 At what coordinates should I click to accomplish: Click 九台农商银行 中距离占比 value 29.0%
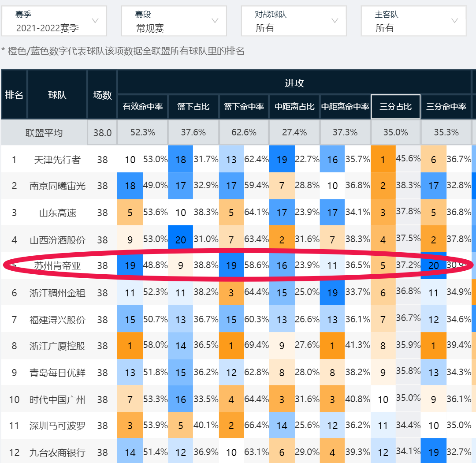307,452
